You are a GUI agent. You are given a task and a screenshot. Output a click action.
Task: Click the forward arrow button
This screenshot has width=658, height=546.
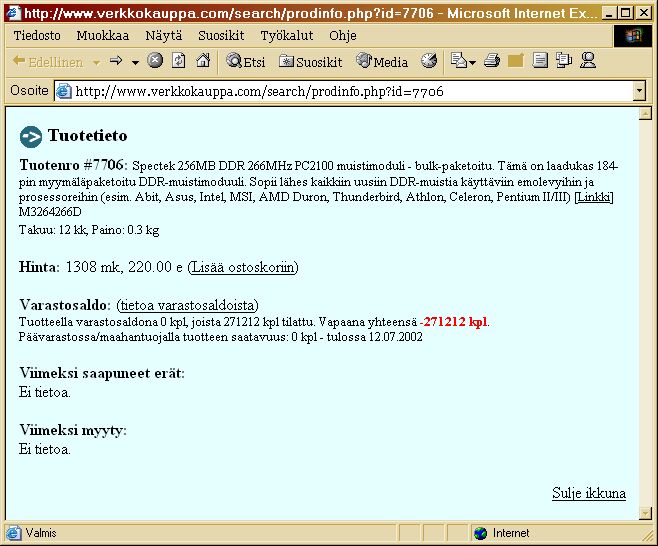click(115, 61)
